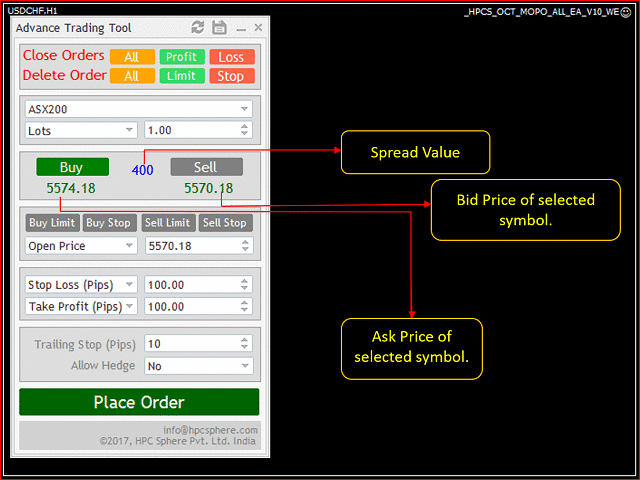This screenshot has width=640, height=480.
Task: Increase lot size with up arrow
Action: click(244, 127)
